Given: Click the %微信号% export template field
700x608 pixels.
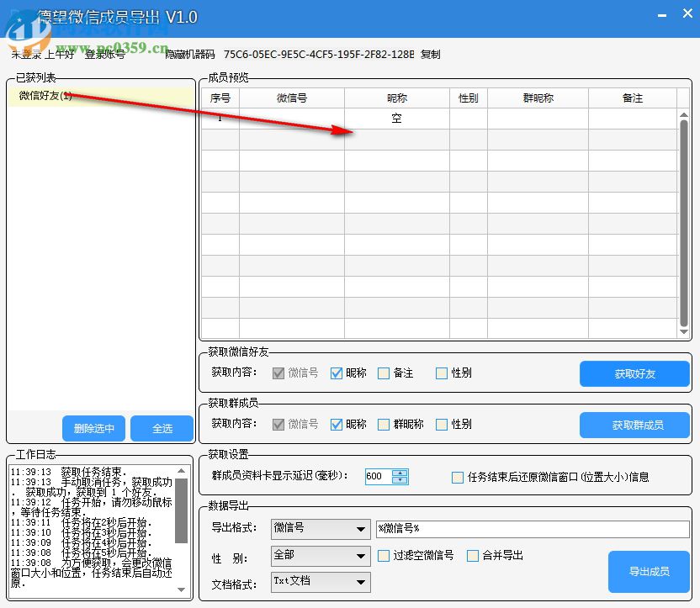Looking at the screenshot, I should coord(533,529).
